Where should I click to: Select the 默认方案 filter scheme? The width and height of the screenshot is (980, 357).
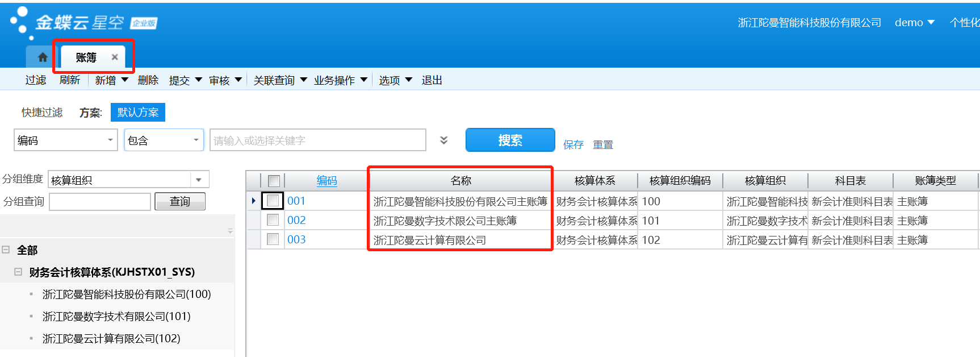coord(138,112)
